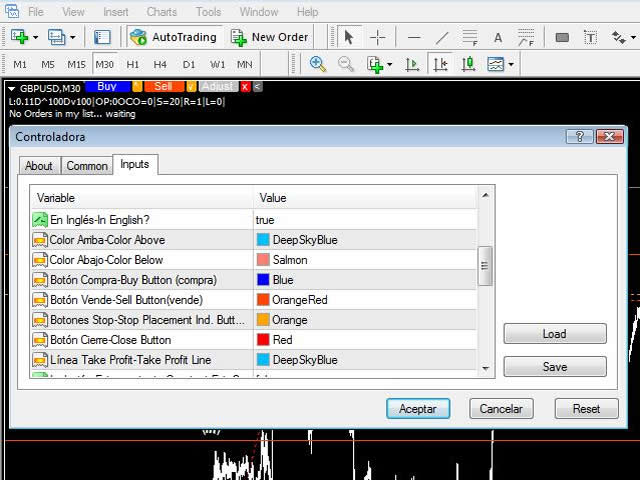Select the M5 timeframe

pyautogui.click(x=48, y=64)
